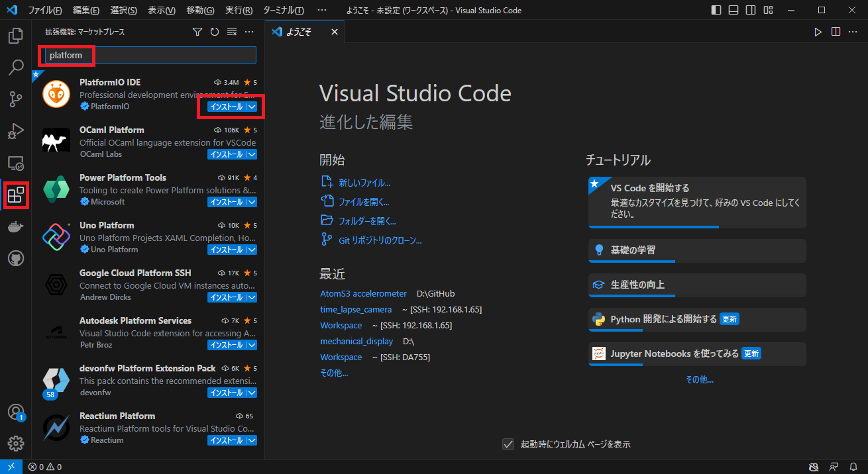The width and height of the screenshot is (868, 474).
Task: Expand PlatformIO IDE install dropdown arrow
Action: pos(252,107)
